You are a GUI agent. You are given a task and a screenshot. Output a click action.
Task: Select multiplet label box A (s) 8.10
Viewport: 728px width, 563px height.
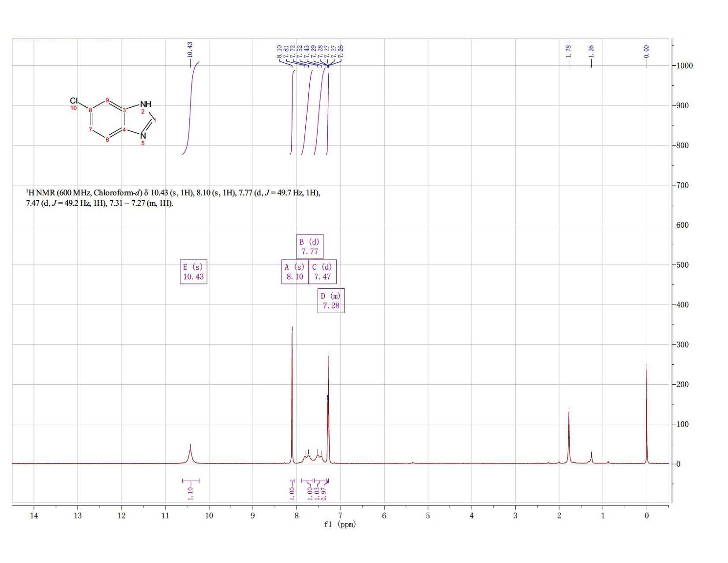click(x=295, y=272)
